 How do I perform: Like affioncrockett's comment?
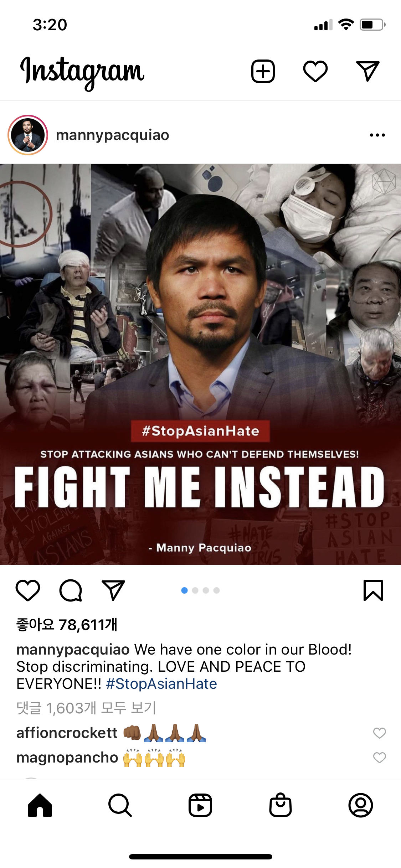tap(380, 733)
